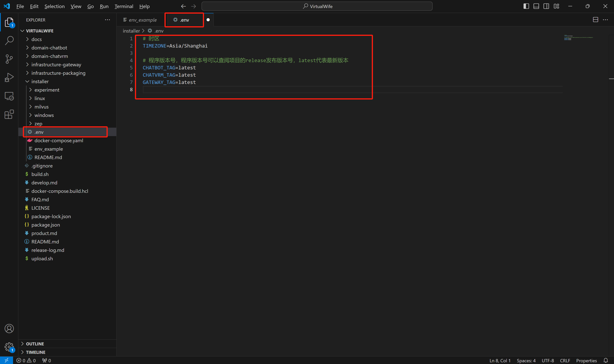The width and height of the screenshot is (614, 364).
Task: Click Ln 8, Col 1 in status bar
Action: pos(500,360)
